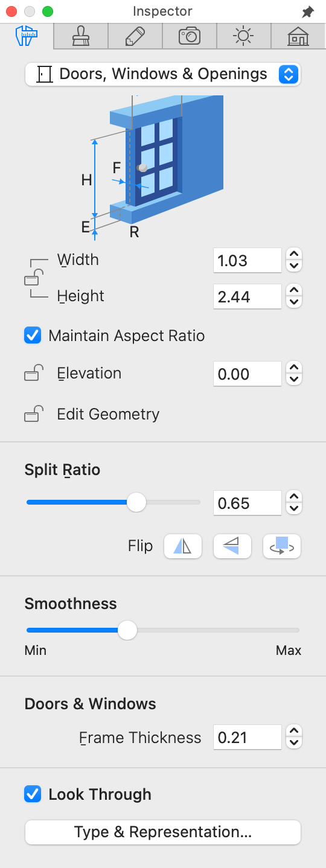Click the Smoothness slider knob
This screenshot has width=326, height=868.
[x=127, y=630]
